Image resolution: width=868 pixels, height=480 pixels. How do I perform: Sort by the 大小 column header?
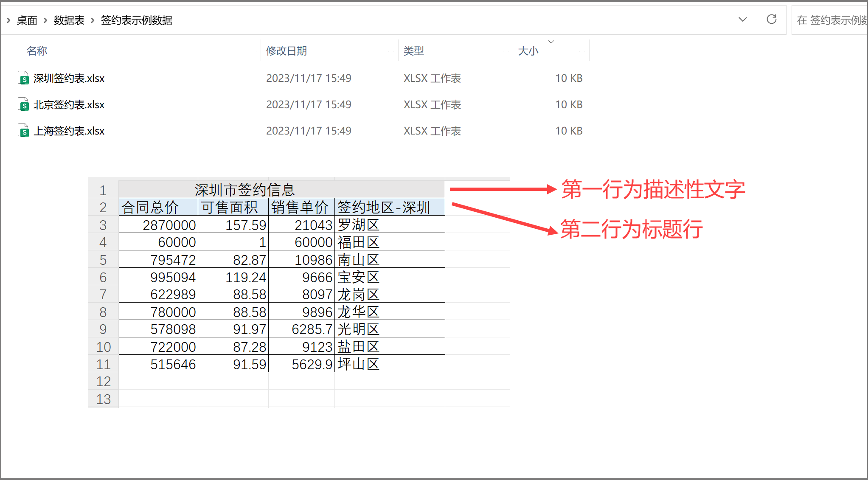coord(528,51)
